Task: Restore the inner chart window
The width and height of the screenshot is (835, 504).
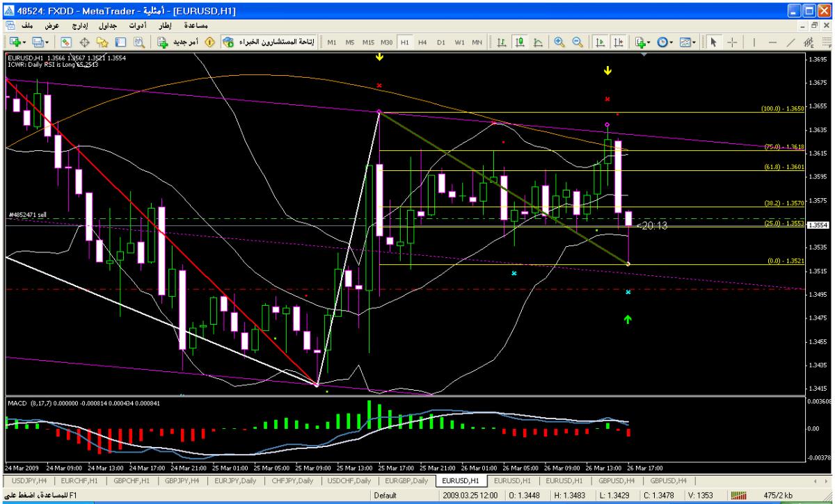Action: [x=814, y=24]
